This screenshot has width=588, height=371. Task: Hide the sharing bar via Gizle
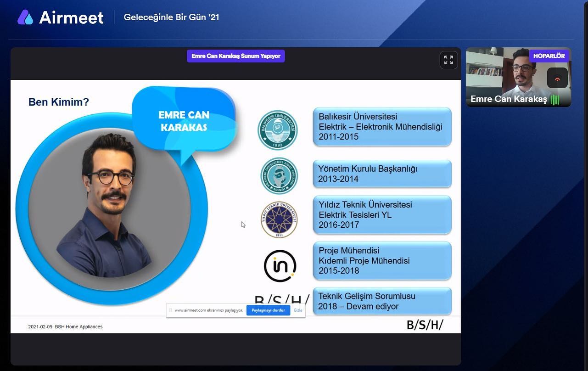tap(298, 310)
